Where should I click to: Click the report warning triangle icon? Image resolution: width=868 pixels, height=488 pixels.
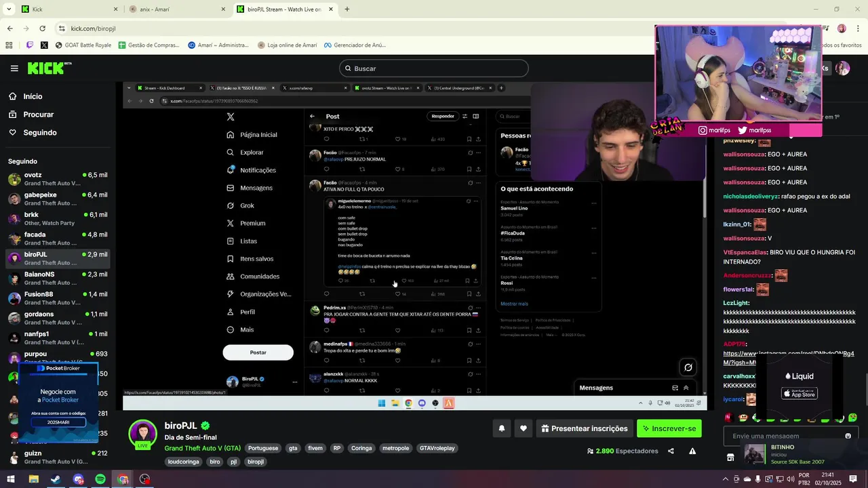[692, 451]
